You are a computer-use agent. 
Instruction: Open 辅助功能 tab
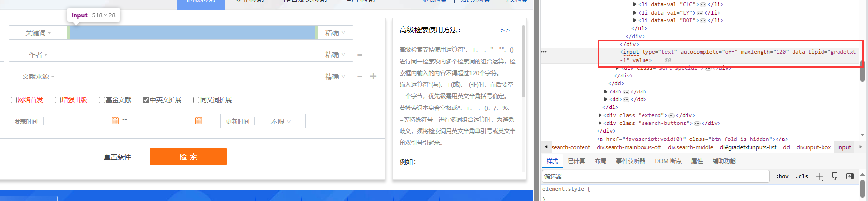(724, 161)
